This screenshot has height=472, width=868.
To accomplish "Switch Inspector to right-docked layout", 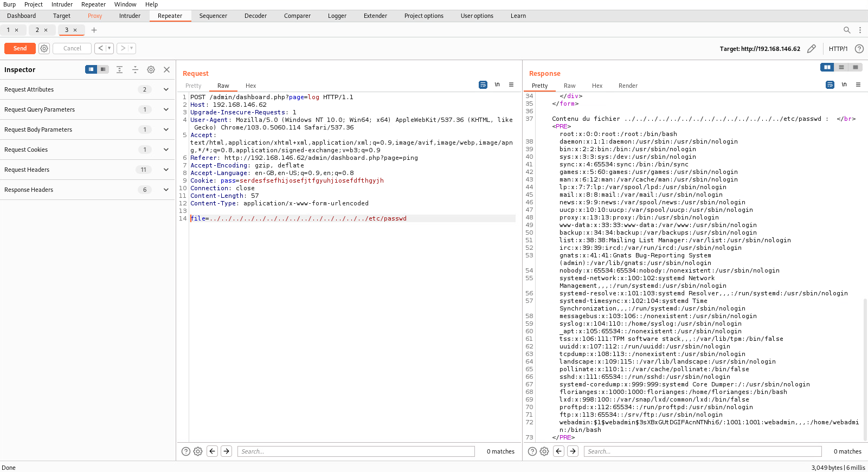I will point(103,69).
